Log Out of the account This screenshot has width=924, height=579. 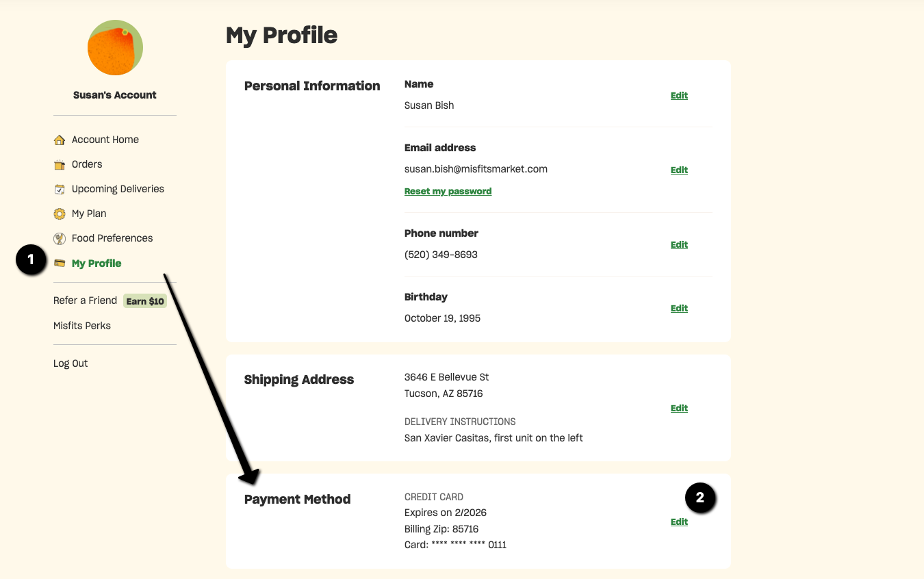pyautogui.click(x=70, y=363)
